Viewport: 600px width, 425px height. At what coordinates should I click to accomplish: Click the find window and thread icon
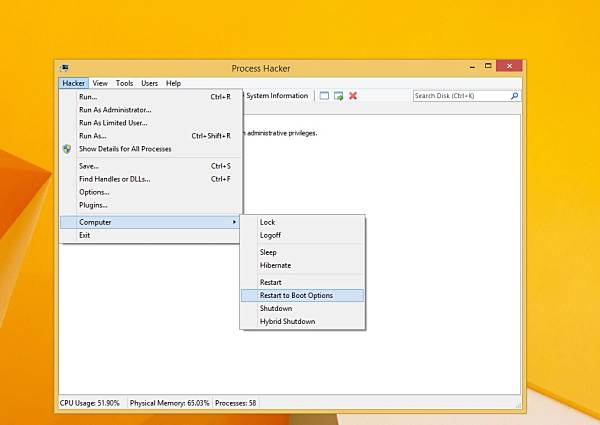pyautogui.click(x=338, y=96)
